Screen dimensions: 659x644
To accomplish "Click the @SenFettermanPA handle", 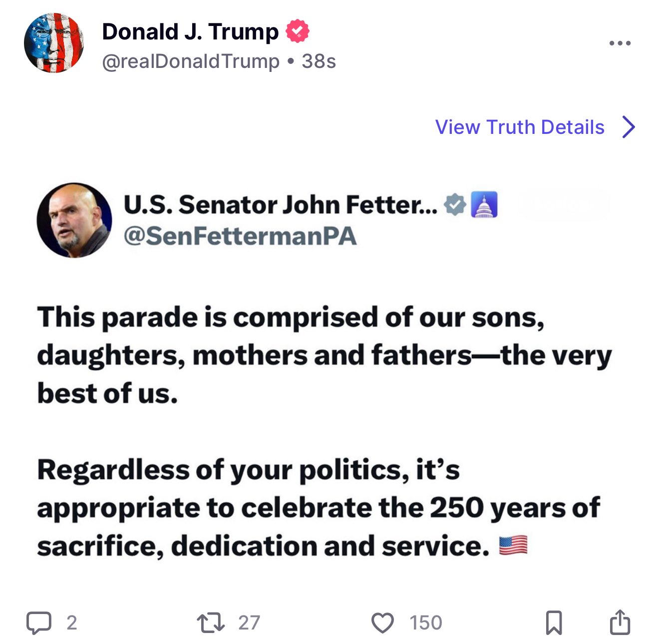I will click(240, 236).
